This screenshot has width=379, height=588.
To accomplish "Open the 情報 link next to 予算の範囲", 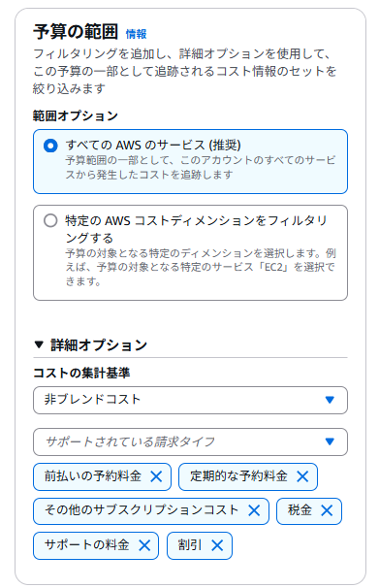I will [136, 34].
